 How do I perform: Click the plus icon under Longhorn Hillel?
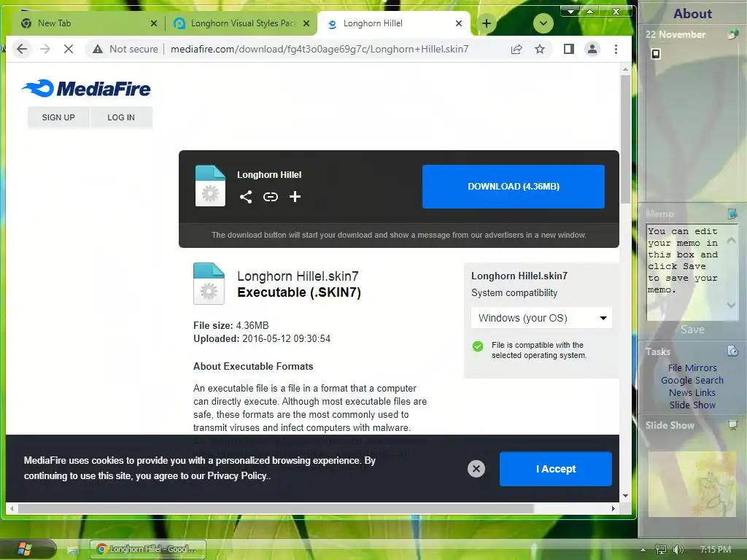295,197
